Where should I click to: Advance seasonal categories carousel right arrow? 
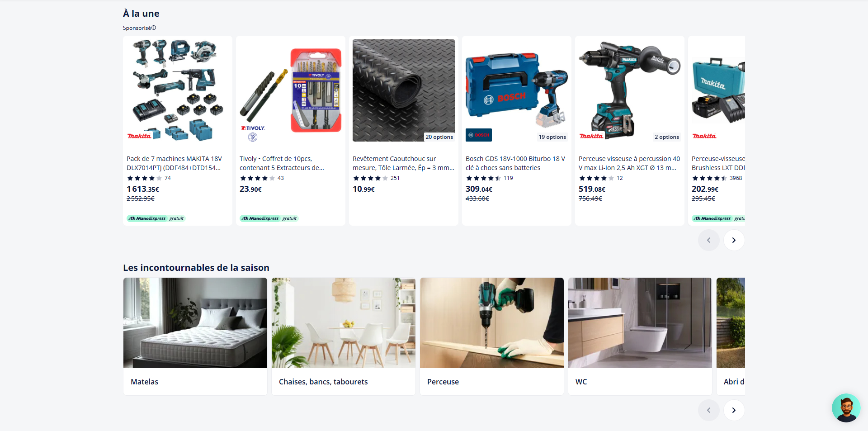click(x=734, y=410)
